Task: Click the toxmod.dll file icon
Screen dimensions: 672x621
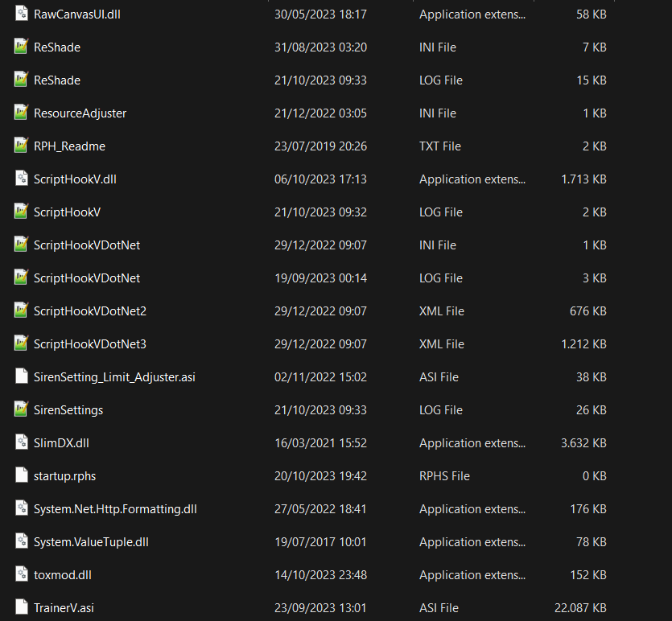Action: (x=22, y=575)
